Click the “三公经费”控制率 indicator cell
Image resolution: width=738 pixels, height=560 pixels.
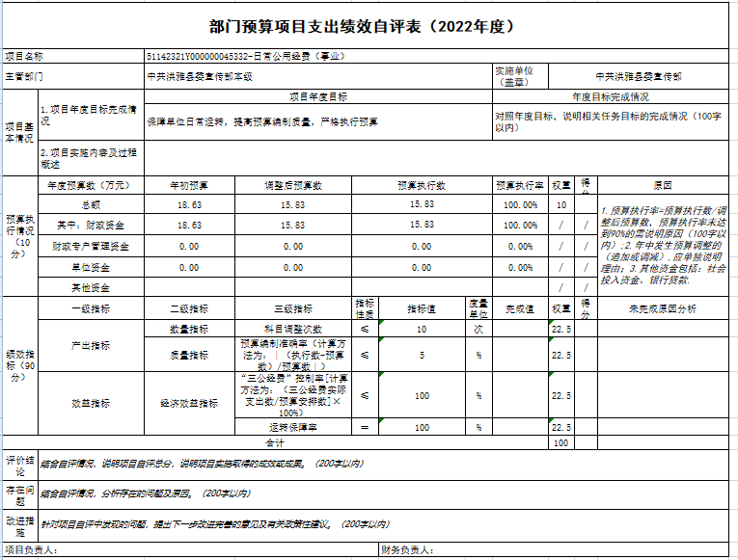pyautogui.click(x=292, y=395)
